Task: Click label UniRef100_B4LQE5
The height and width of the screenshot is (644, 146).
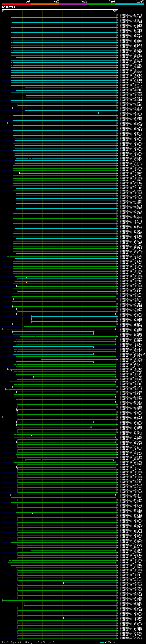Action: pos(131,630)
